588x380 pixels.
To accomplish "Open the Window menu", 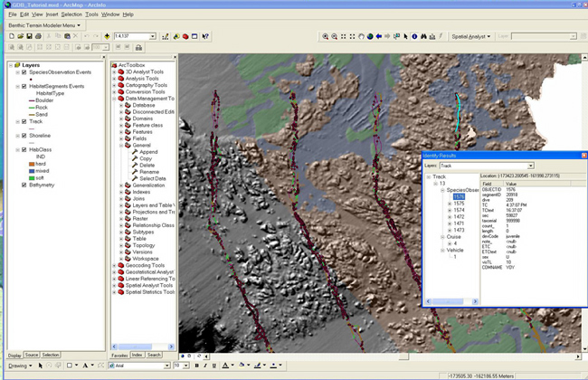I will (110, 14).
